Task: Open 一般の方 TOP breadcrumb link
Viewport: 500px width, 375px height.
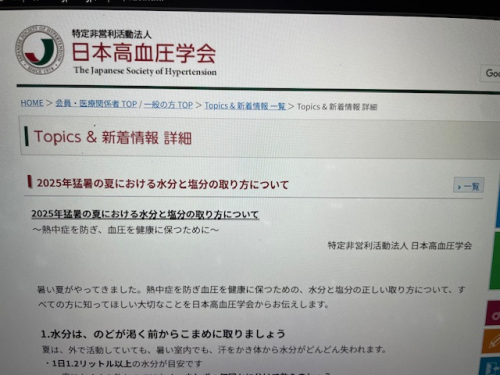Action: [168, 105]
